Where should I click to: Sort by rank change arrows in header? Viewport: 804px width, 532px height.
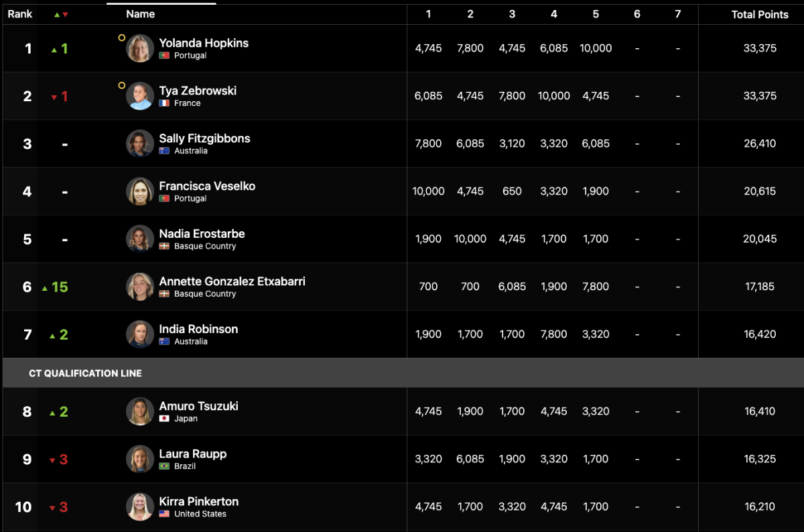click(61, 14)
